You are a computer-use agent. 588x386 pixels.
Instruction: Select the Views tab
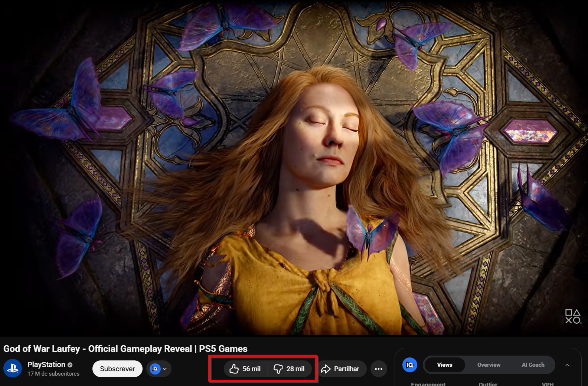coord(444,365)
